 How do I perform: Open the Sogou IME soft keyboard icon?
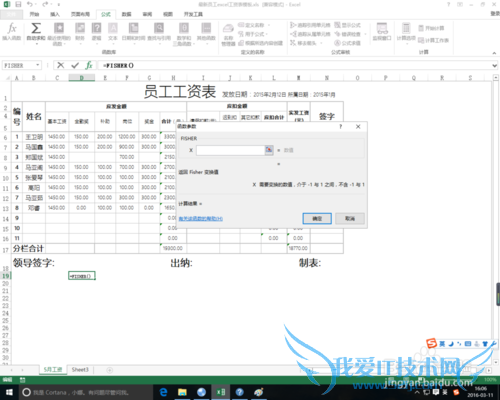point(468,344)
